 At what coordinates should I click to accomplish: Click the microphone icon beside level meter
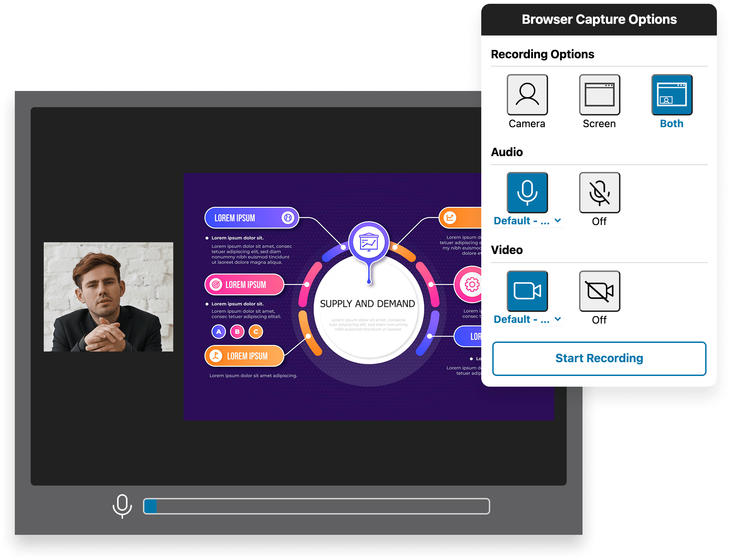pos(122,506)
